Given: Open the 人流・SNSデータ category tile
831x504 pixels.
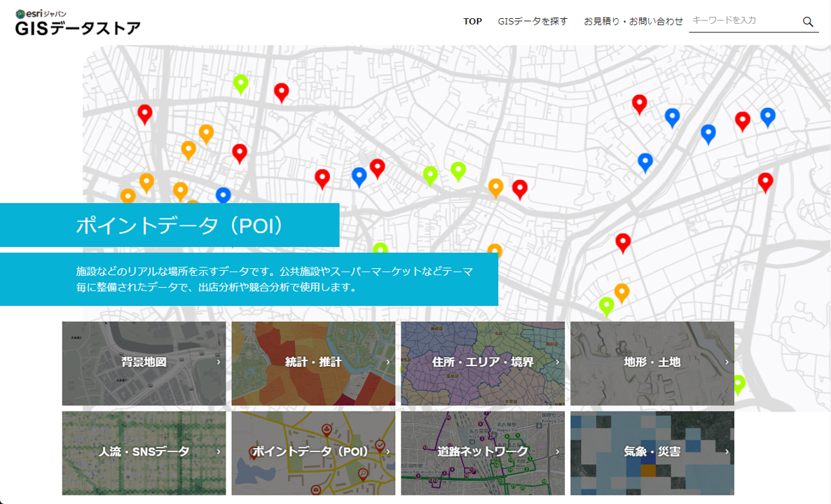Looking at the screenshot, I should 144,452.
